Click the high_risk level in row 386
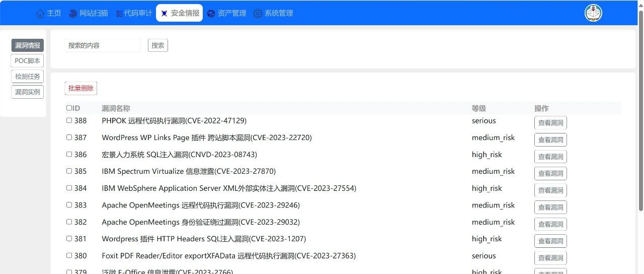 (x=487, y=155)
